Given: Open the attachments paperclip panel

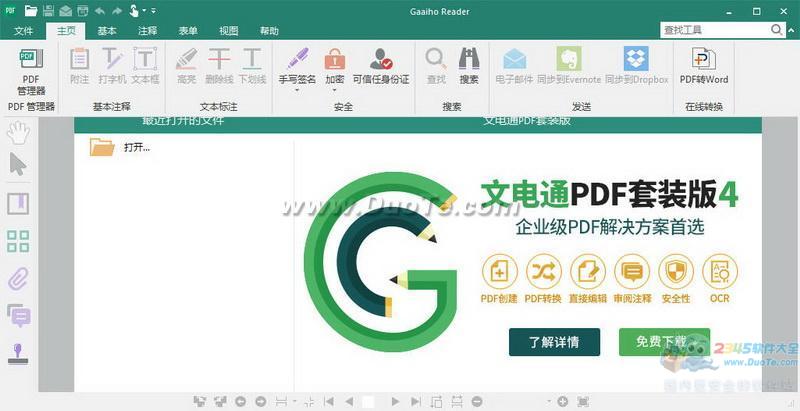Looking at the screenshot, I should [x=18, y=279].
